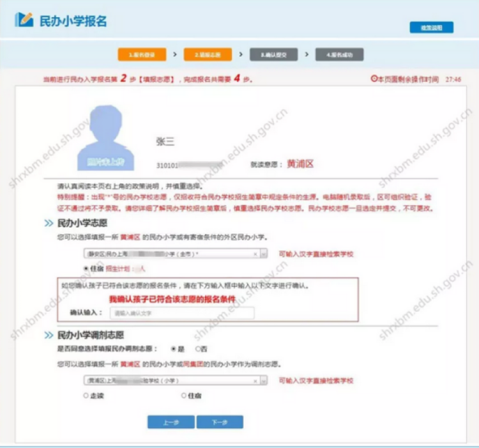Click the double-chevron icon beside 民办小学调剂志愿
479x448 pixels.
49,335
